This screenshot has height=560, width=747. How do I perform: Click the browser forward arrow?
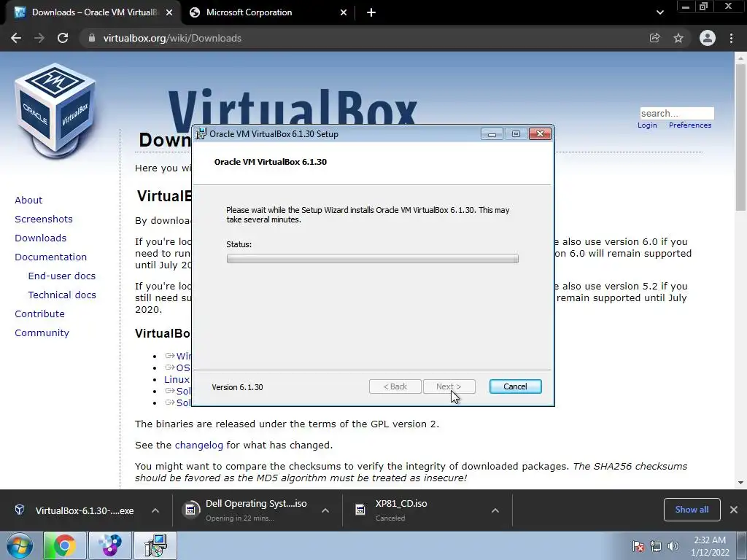pos(39,38)
